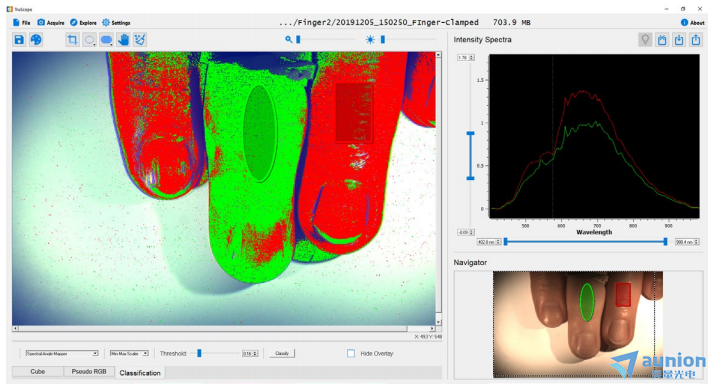Open the About link
The height and width of the screenshot is (390, 718).
pos(693,22)
